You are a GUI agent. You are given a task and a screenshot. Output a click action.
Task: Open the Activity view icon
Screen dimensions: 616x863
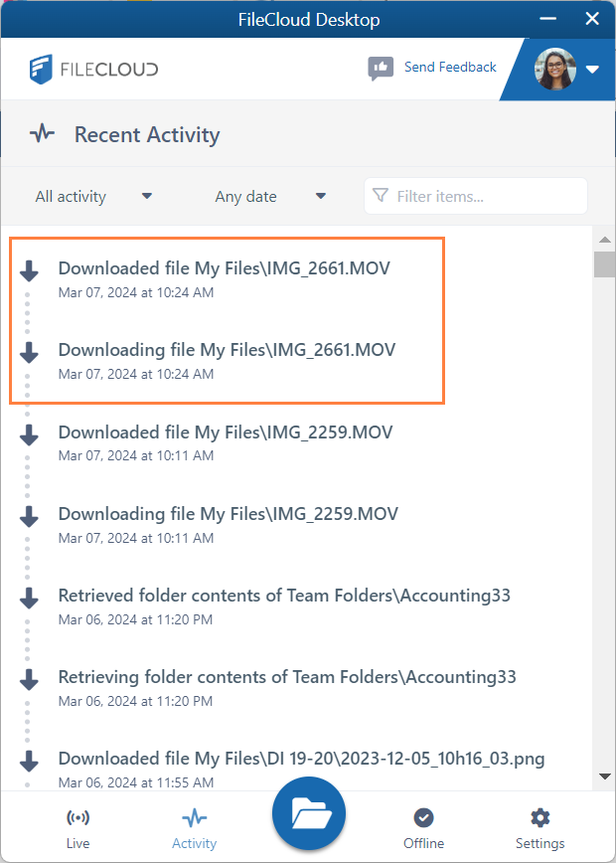pyautogui.click(x=193, y=818)
